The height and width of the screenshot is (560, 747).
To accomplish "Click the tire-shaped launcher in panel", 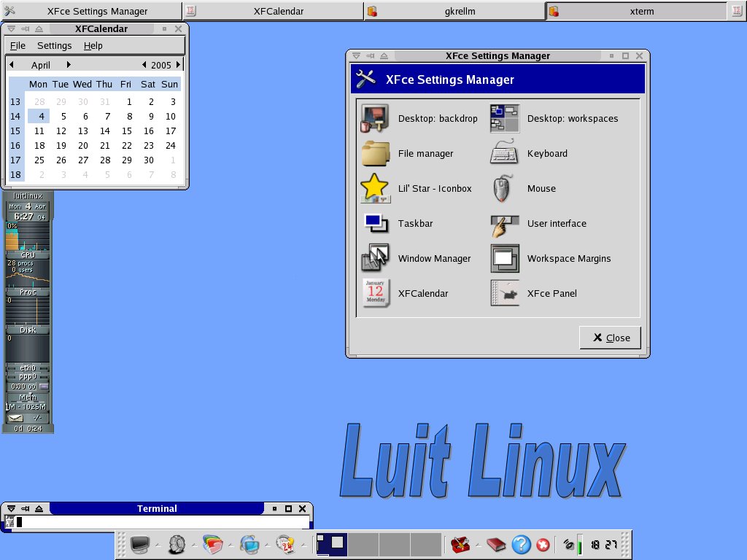I will pos(177,544).
